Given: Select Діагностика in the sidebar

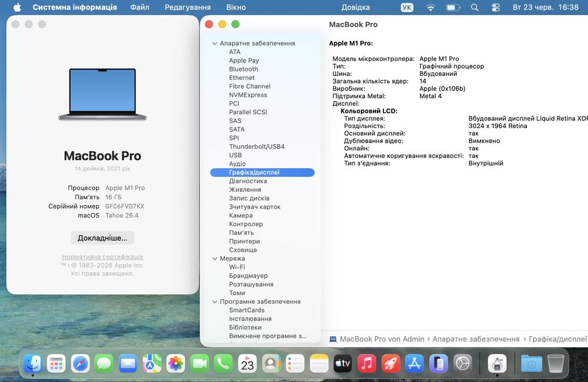Looking at the screenshot, I should coord(248,181).
